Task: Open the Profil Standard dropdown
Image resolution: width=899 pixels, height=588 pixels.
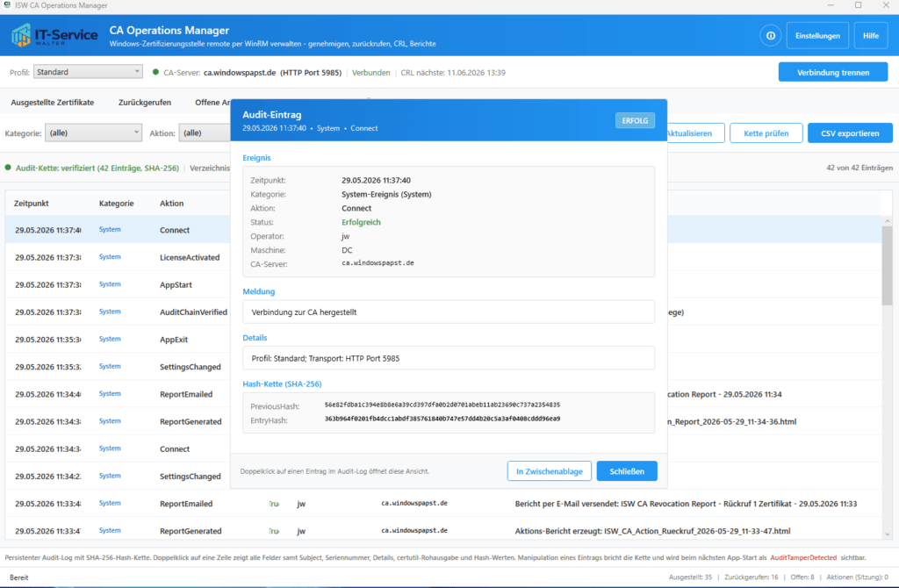Action: 88,72
